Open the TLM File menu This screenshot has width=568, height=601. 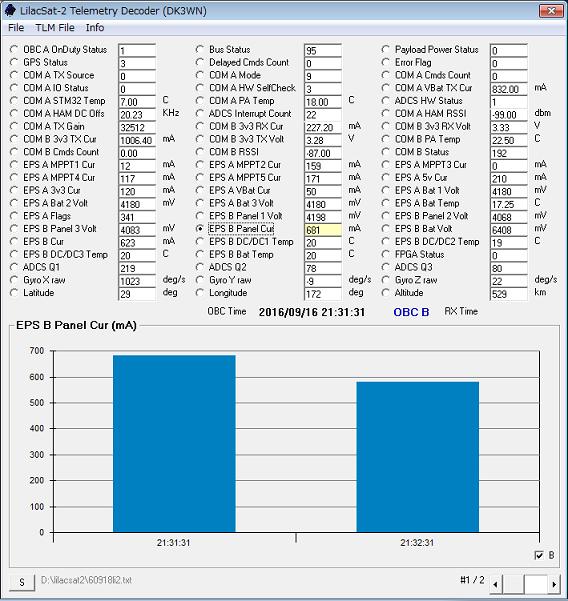pos(55,28)
